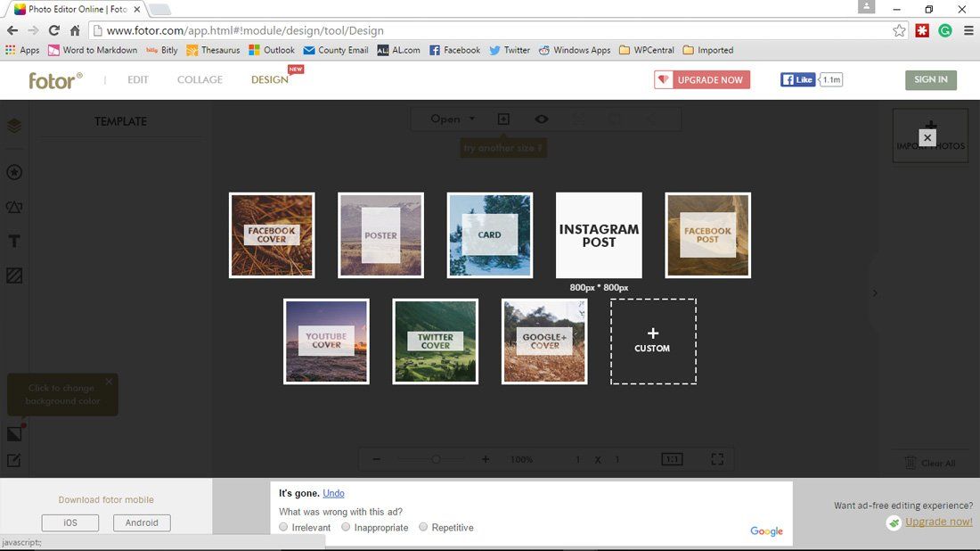Select the Inappropriate radio button
980x551 pixels.
click(346, 527)
